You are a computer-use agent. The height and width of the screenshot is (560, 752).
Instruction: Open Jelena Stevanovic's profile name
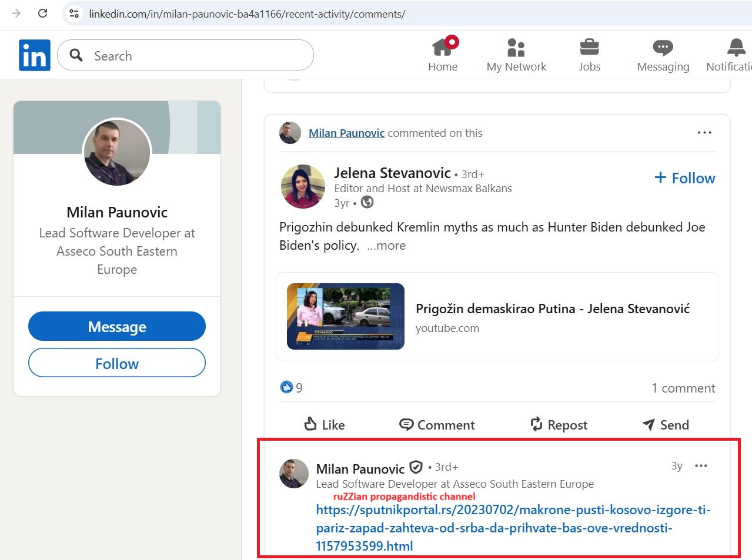(x=392, y=173)
